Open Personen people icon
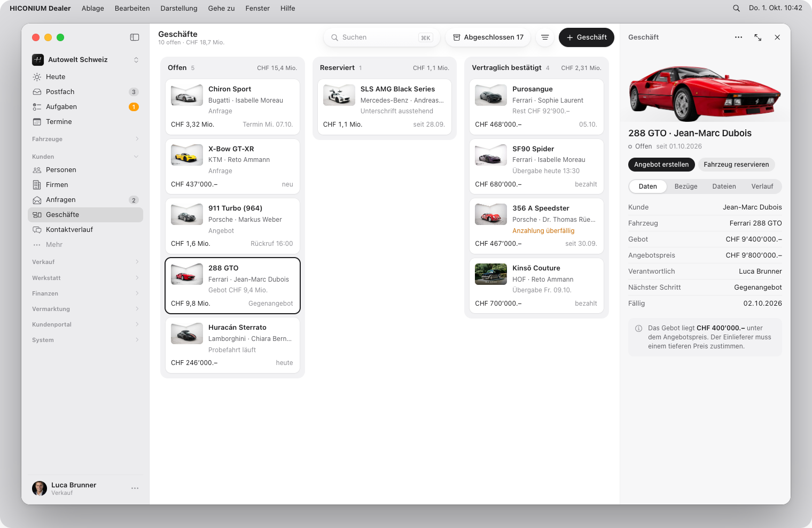The image size is (812, 528). coord(37,170)
